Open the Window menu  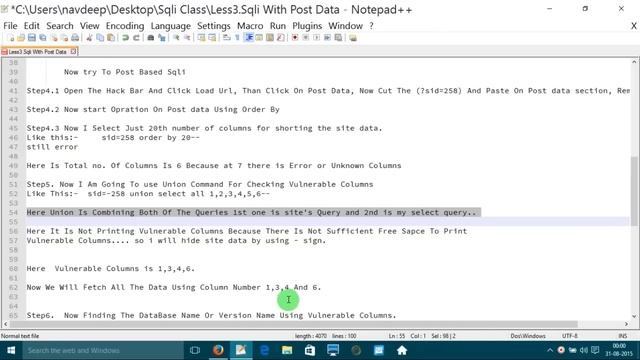345,26
